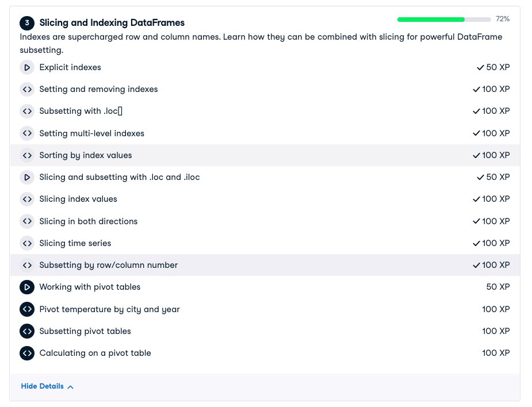532x407 pixels.
Task: Collapse the chapter with Hide Details
Action: [47, 386]
